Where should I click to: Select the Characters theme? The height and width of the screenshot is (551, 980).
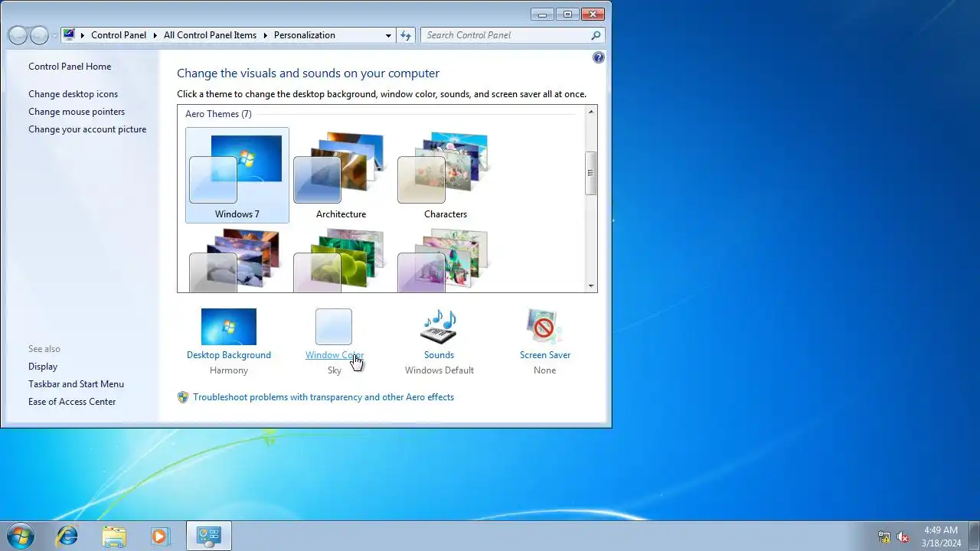pos(446,175)
